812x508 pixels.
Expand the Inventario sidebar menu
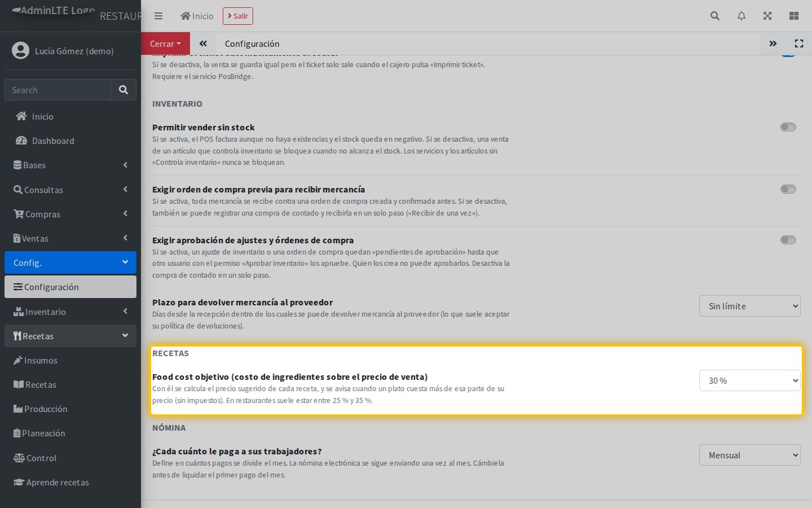[x=70, y=312]
